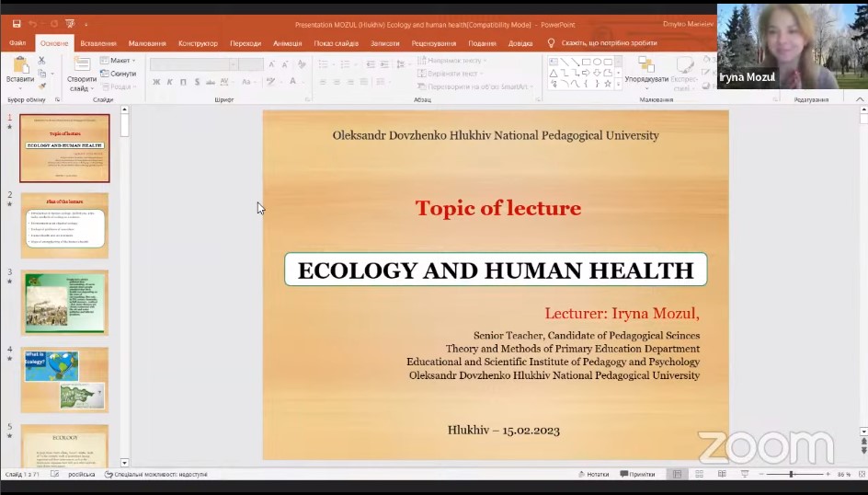Click the increase font size icon
Viewport: 868px width, 495px height.
click(272, 64)
